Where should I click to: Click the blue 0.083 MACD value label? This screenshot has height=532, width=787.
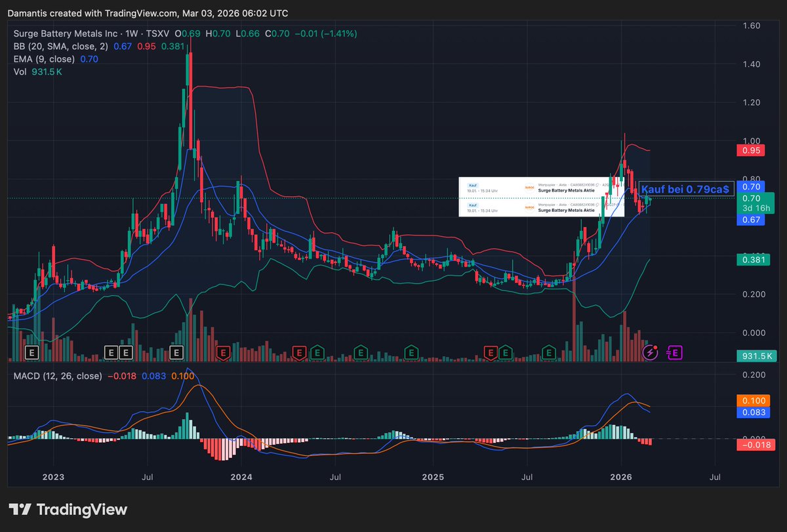click(x=753, y=413)
